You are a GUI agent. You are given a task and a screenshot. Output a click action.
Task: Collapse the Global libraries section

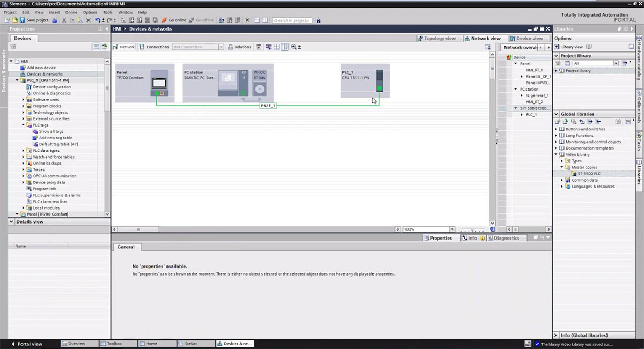click(x=557, y=114)
